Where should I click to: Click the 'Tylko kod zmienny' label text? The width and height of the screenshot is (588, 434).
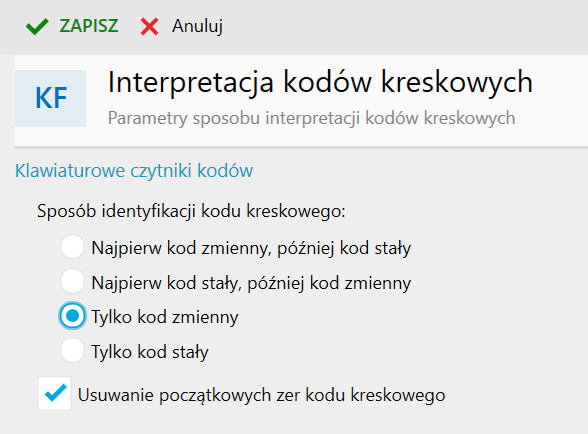[165, 317]
